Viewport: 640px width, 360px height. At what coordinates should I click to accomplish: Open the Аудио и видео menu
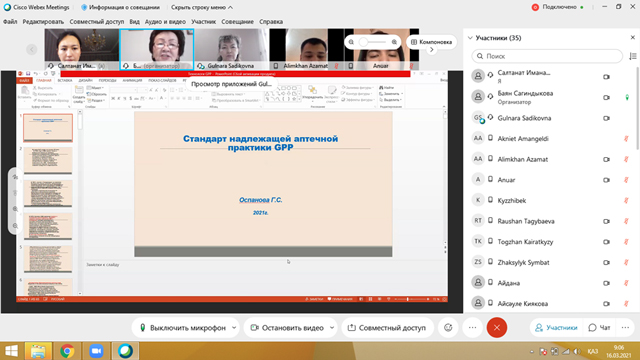[x=165, y=22]
